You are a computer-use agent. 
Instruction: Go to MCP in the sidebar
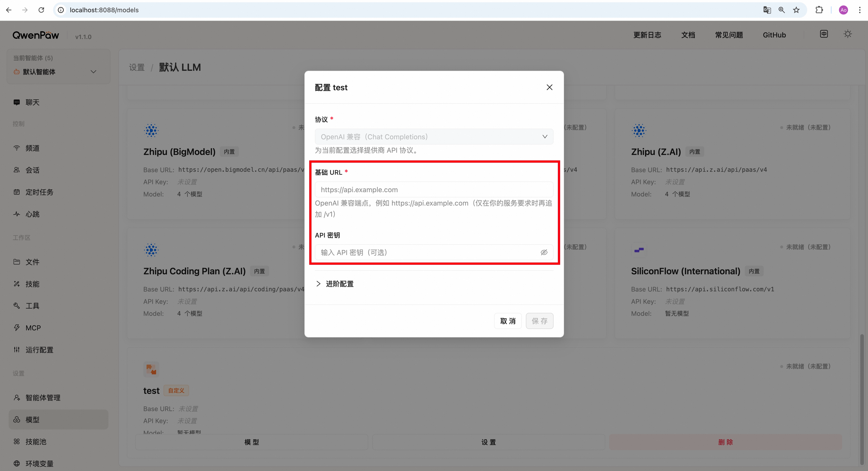(58, 328)
